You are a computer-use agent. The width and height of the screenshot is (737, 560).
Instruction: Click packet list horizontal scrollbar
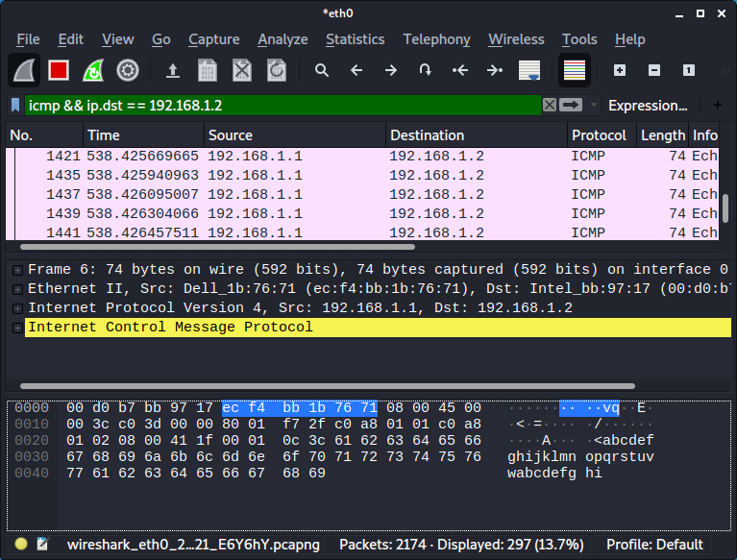click(217, 247)
